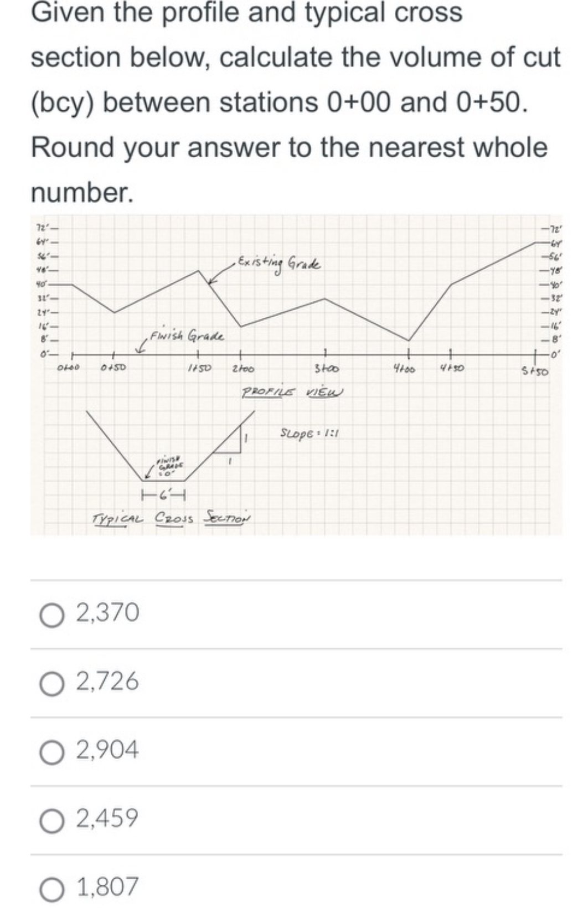Screen dimensions: 588x918
Task: Click the 3+00 station label
Action: [x=327, y=368]
